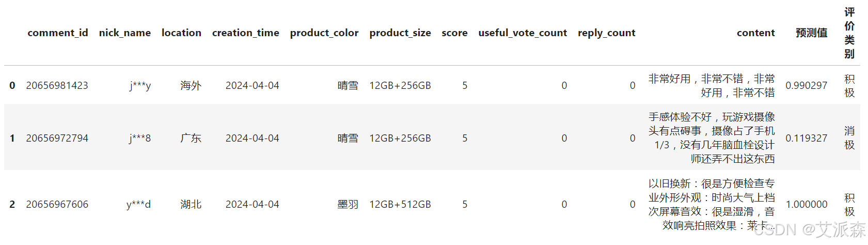Screen dimensions: 868x245
Task: Select the useful_vote_count column header
Action: [523, 33]
